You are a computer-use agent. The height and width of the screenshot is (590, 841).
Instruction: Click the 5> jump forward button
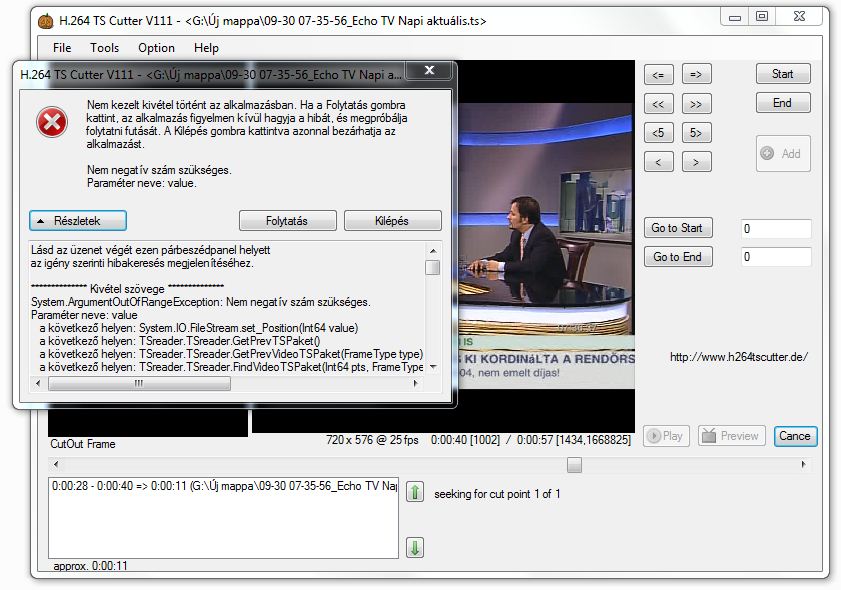[696, 132]
